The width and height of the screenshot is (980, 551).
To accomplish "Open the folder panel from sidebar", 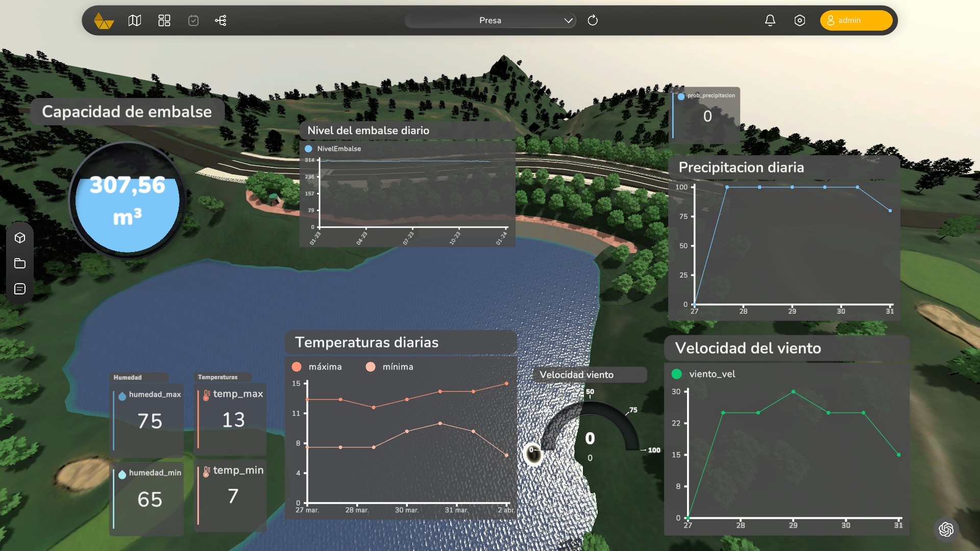I will (19, 263).
